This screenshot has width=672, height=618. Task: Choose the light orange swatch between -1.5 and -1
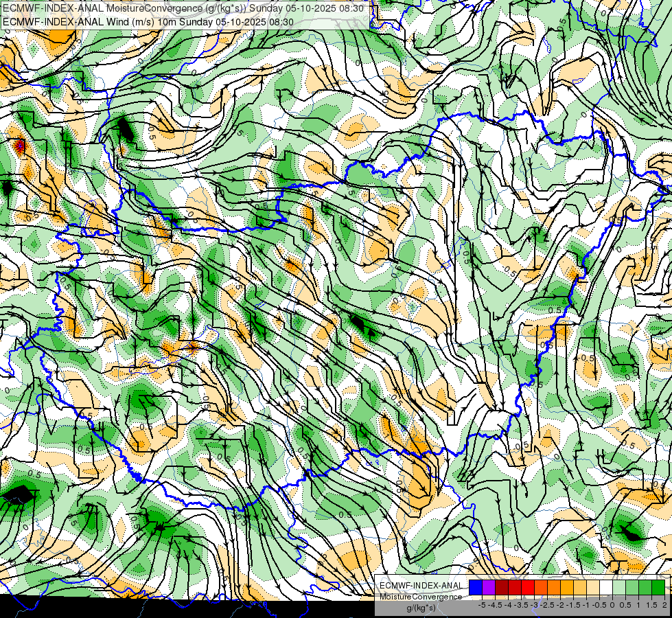pyautogui.click(x=580, y=588)
